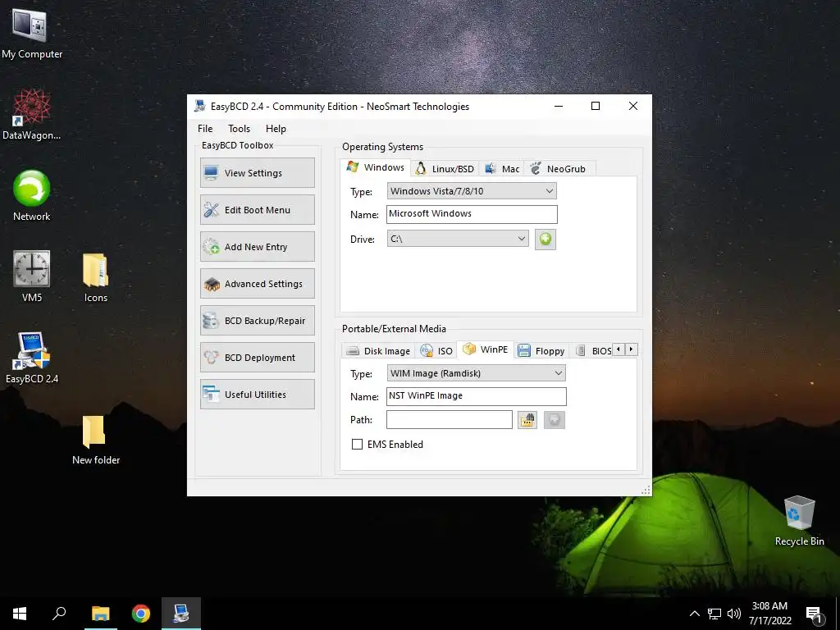
Task: Browse for a WinPE image path
Action: [527, 419]
